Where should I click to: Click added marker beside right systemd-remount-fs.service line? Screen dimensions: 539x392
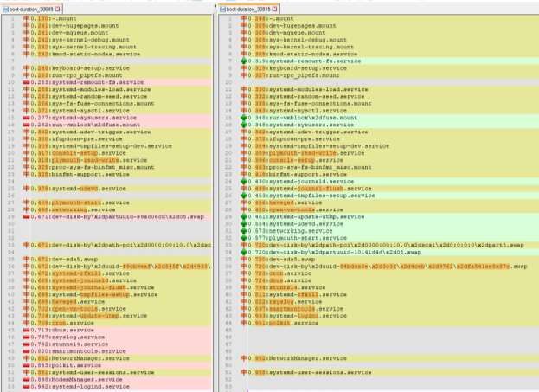pos(244,61)
